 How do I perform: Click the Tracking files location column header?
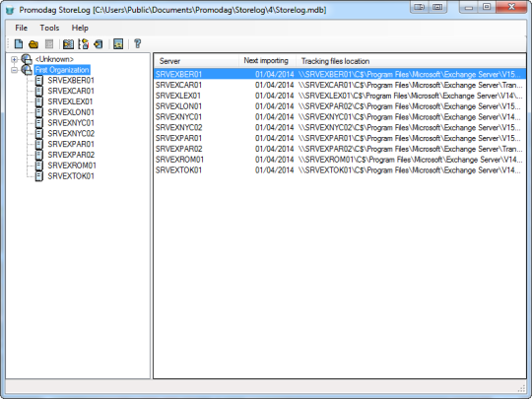point(411,61)
